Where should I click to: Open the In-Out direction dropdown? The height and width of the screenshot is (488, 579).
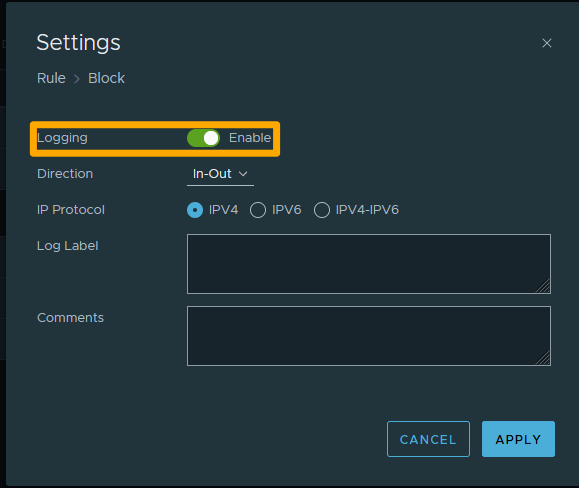tap(220, 174)
